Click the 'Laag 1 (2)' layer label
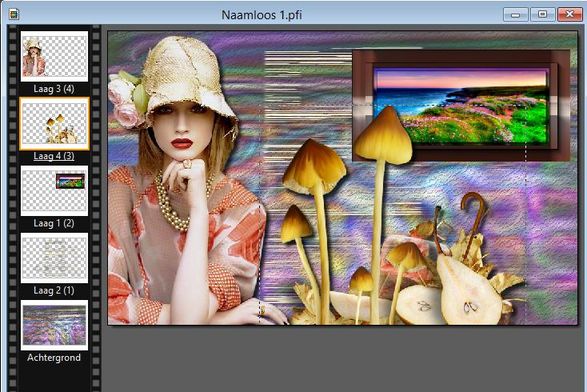Image resolution: width=587 pixels, height=392 pixels. coord(54,223)
